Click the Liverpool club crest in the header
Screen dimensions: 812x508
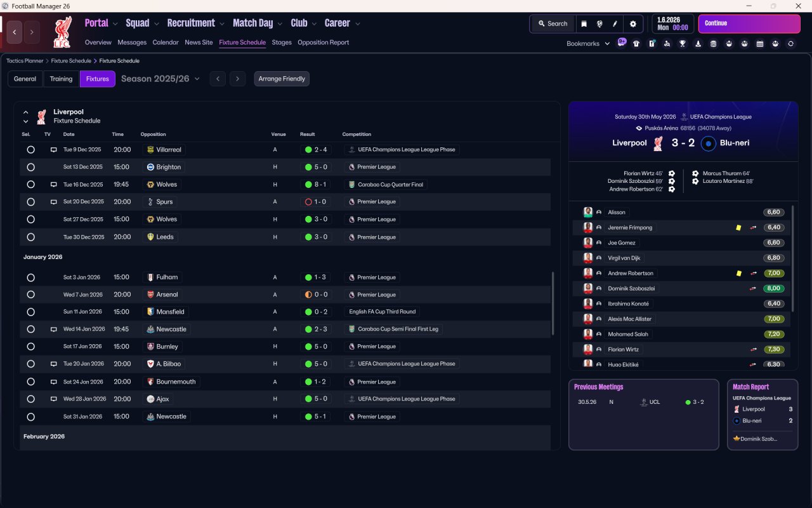pyautogui.click(x=62, y=32)
